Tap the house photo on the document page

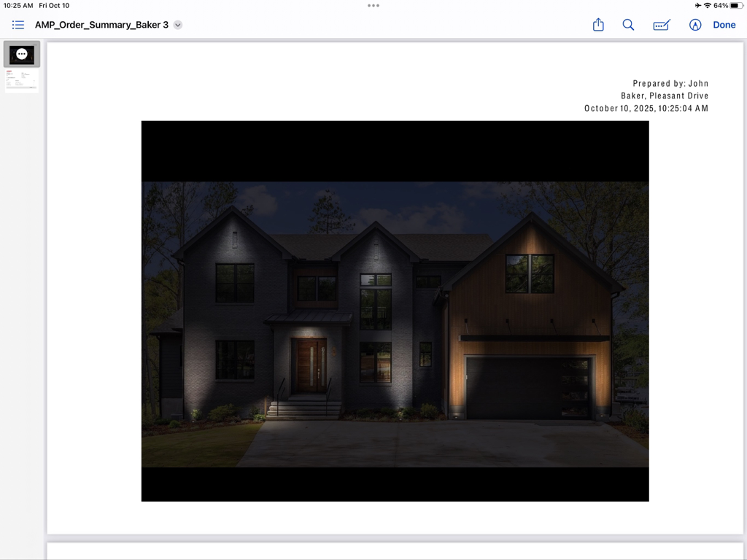coord(395,311)
